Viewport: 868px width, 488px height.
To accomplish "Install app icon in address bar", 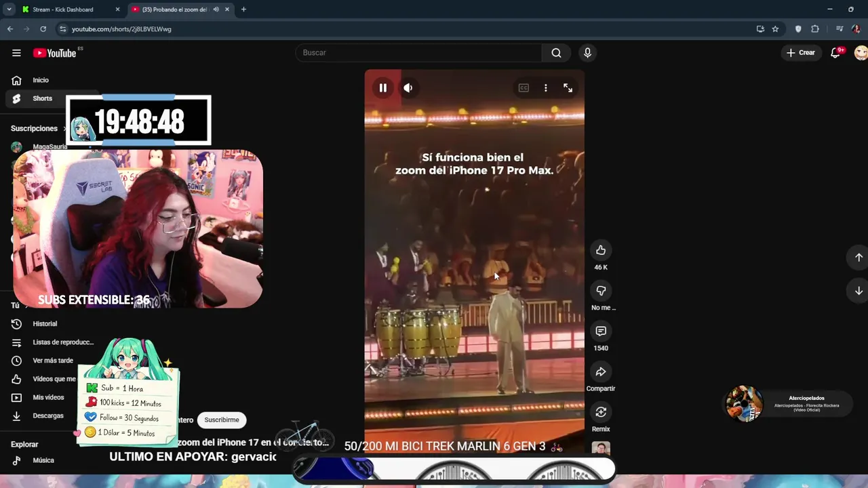I will point(760,29).
